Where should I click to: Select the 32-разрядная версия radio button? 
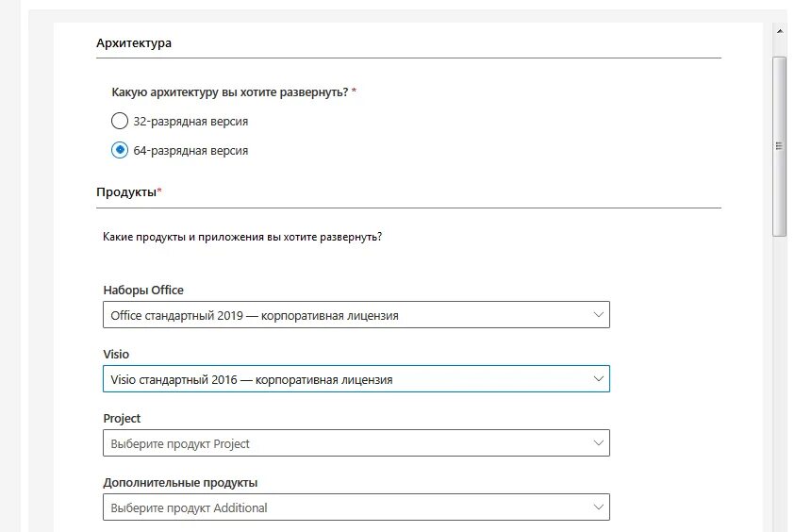[x=120, y=121]
